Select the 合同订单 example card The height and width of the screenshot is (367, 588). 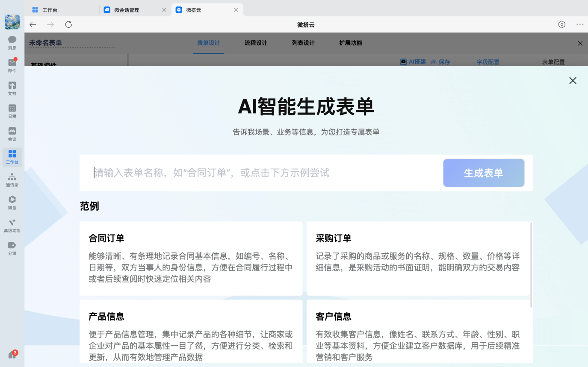(191, 258)
